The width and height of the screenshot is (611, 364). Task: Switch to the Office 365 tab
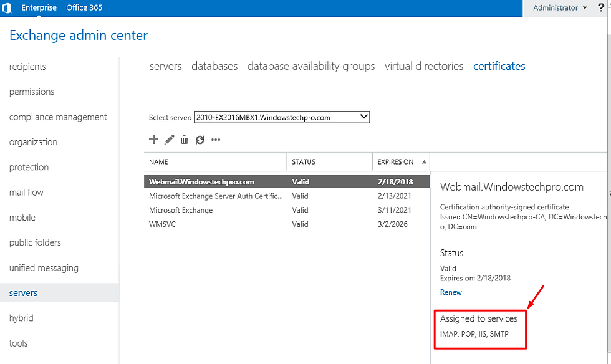coord(84,7)
